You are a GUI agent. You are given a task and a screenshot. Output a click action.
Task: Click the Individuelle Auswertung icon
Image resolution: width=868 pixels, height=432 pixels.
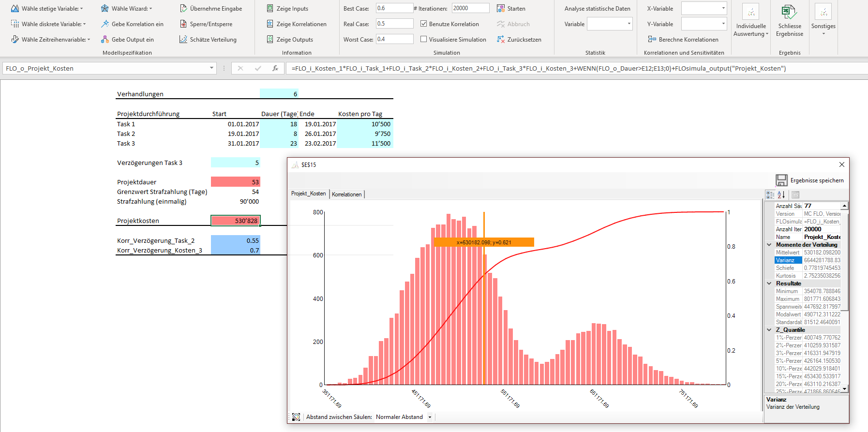(x=750, y=12)
